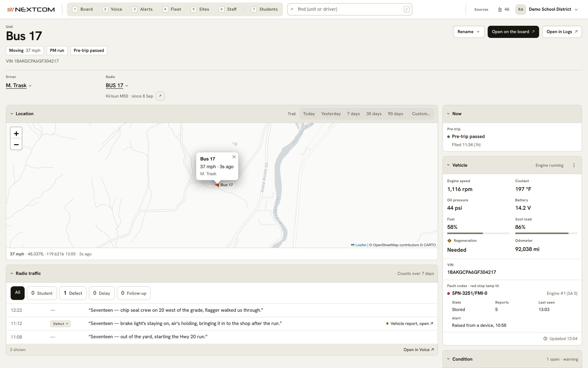Open the M. Trask driver dropdown
588x368 pixels.
[x=19, y=85]
